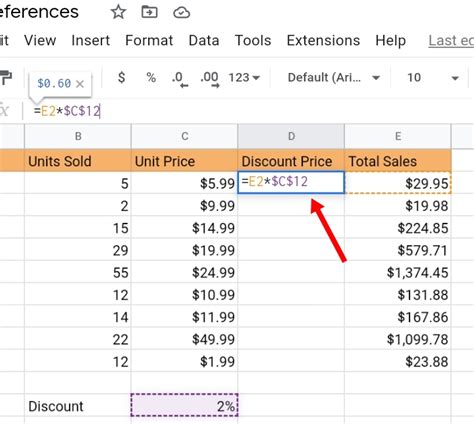Click the active cell containing =E2*$C$12
Viewport: 474px width, 424px height.
point(291,182)
